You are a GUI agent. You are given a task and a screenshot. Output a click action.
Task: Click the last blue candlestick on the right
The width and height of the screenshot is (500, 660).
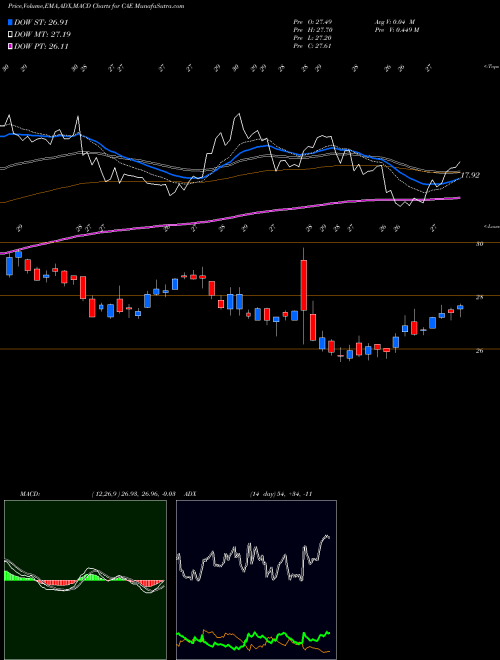[460, 307]
